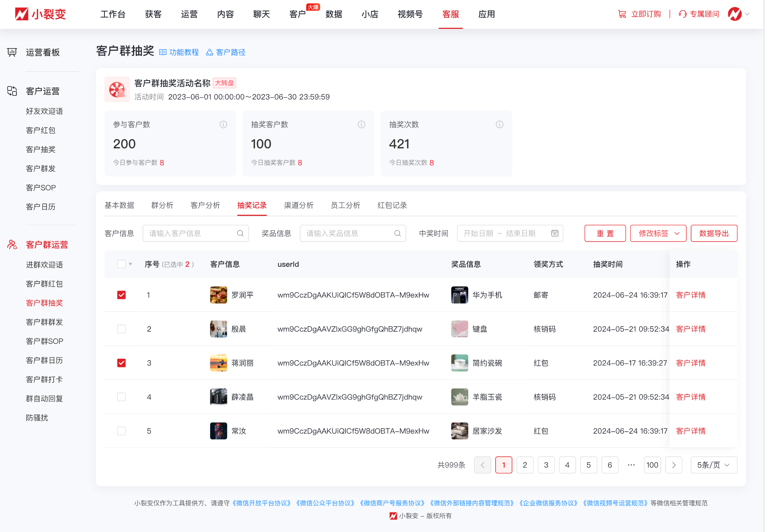Switch to the 渠道分析 tab
This screenshot has width=765, height=532.
[299, 205]
